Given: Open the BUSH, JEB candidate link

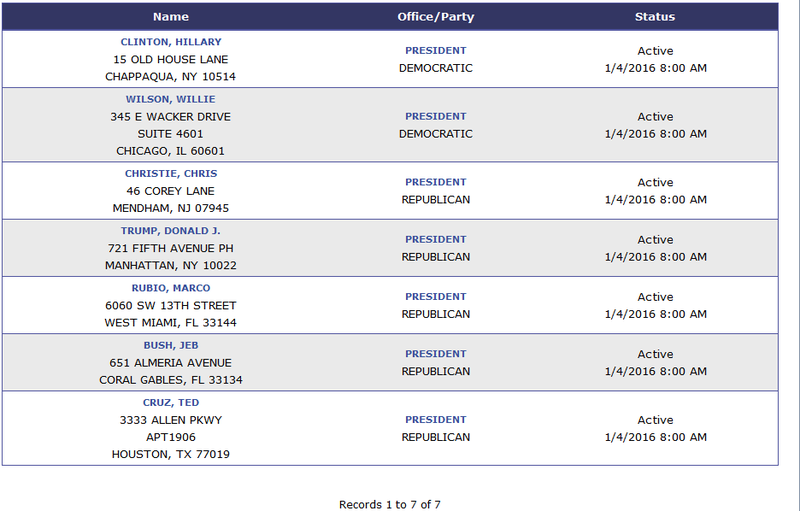Looking at the screenshot, I should (170, 345).
